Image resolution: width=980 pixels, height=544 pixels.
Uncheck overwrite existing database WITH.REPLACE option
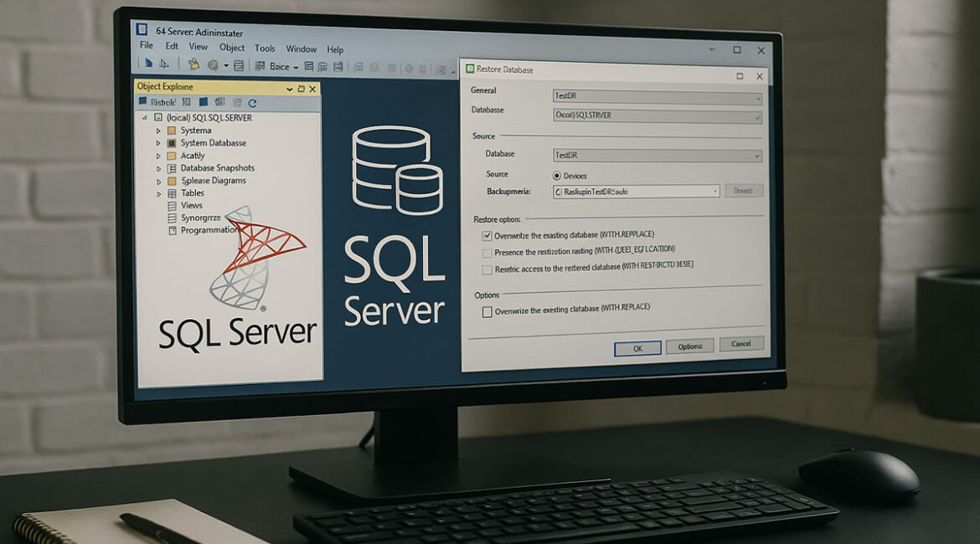[487, 235]
